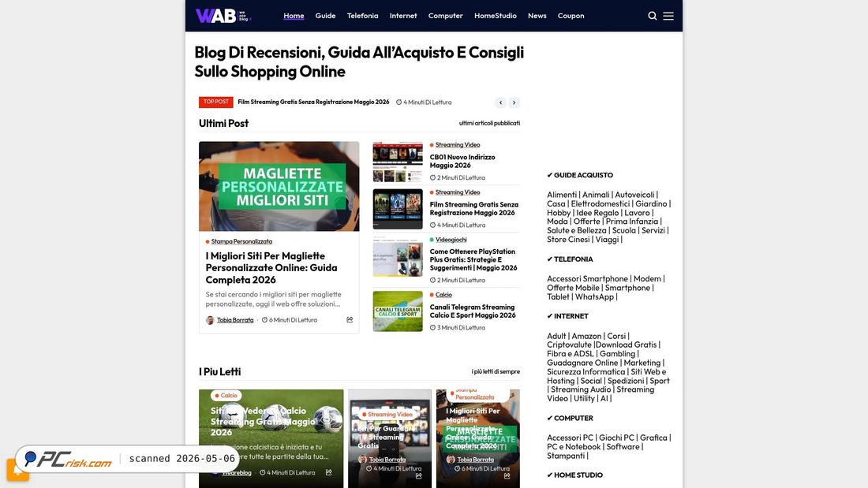The image size is (868, 488).
Task: Open the Coupon menu item
Action: (571, 16)
